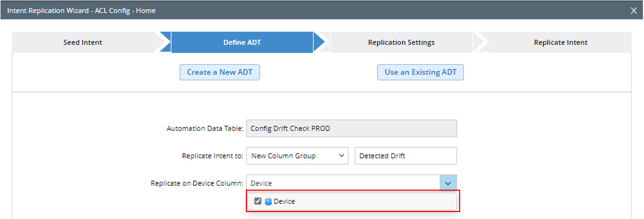Jump to the Replicate Intent step
This screenshot has height=219, width=644.
(560, 42)
